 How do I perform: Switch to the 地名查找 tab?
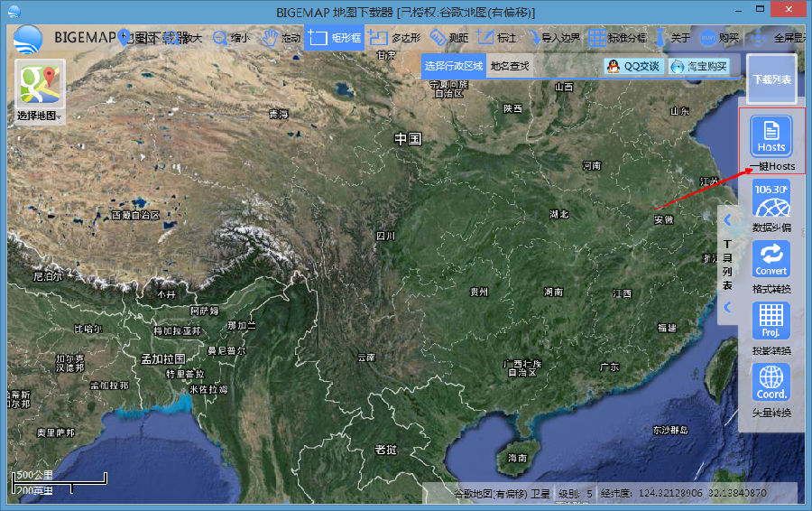[x=510, y=66]
